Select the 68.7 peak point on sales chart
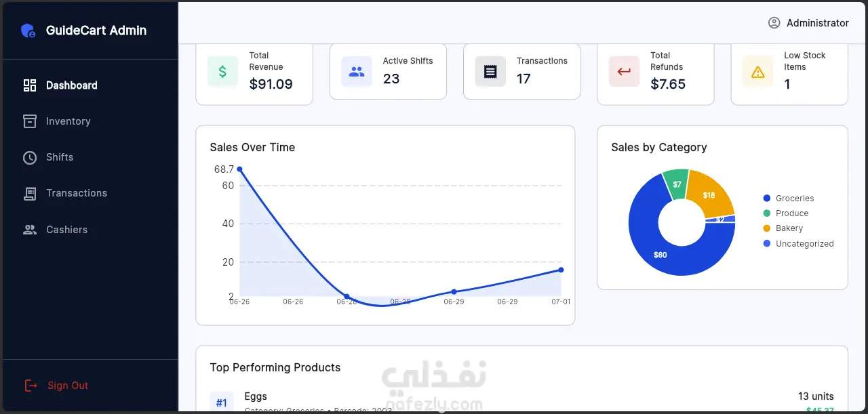868x414 pixels. (239, 169)
